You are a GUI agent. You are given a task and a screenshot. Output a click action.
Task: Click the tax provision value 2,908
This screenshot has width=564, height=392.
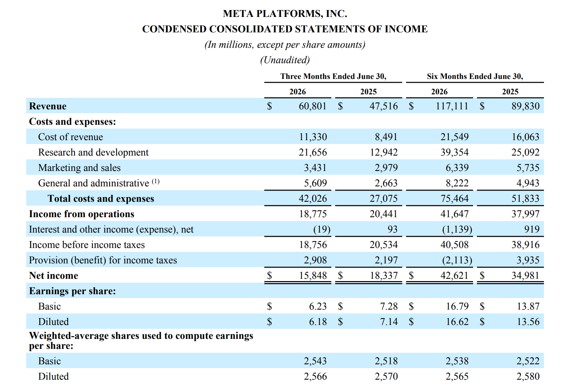(x=315, y=260)
